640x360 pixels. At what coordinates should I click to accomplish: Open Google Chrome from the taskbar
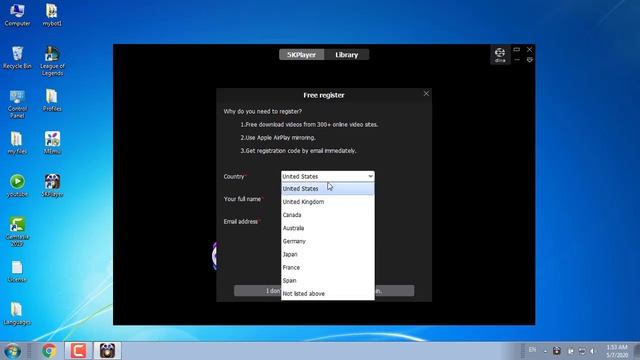[49, 351]
